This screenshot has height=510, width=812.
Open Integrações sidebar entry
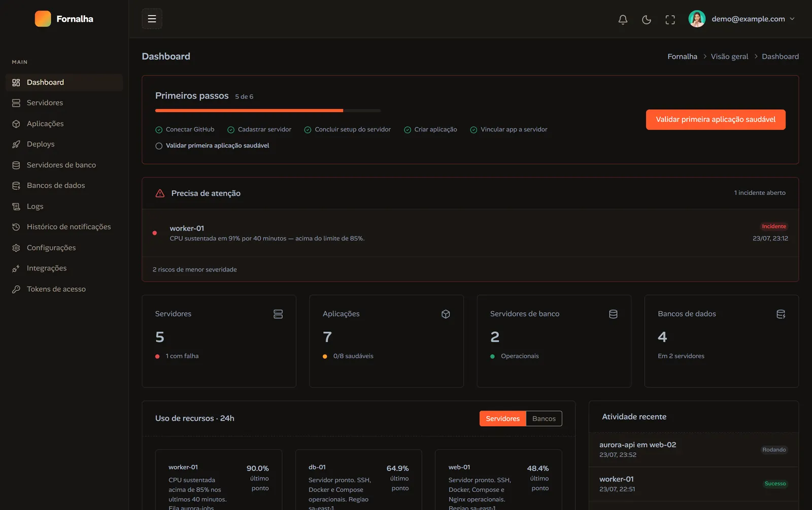coord(64,268)
